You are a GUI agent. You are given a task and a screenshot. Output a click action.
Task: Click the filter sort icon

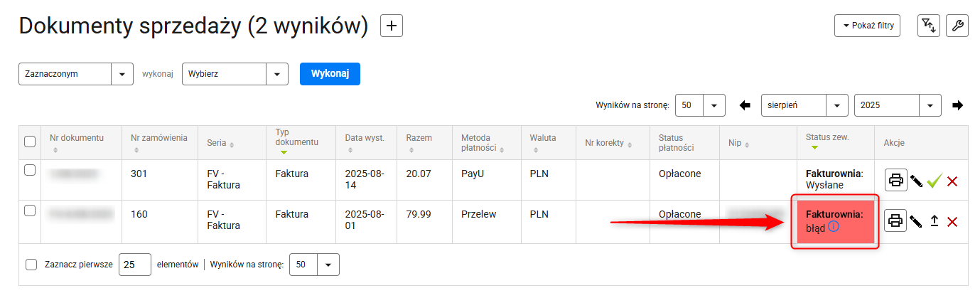click(x=928, y=26)
